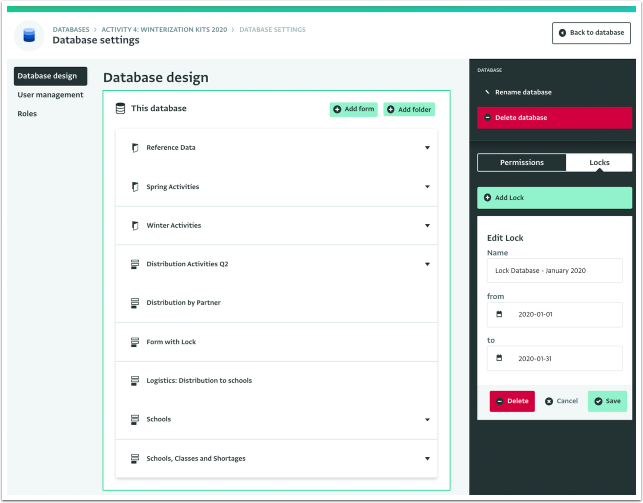Click the Reference Data folder icon
Screen dimensions: 643x503
click(135, 148)
